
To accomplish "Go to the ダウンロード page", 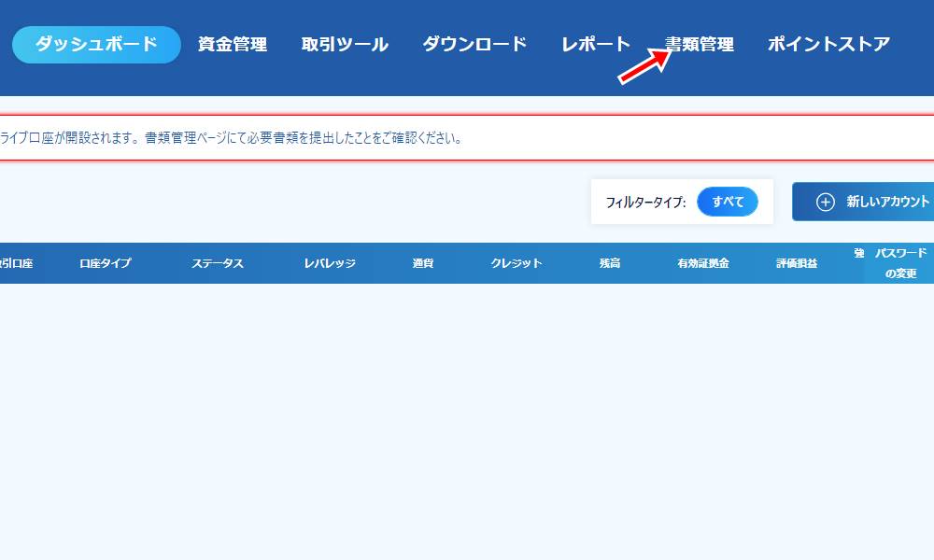I will (474, 43).
